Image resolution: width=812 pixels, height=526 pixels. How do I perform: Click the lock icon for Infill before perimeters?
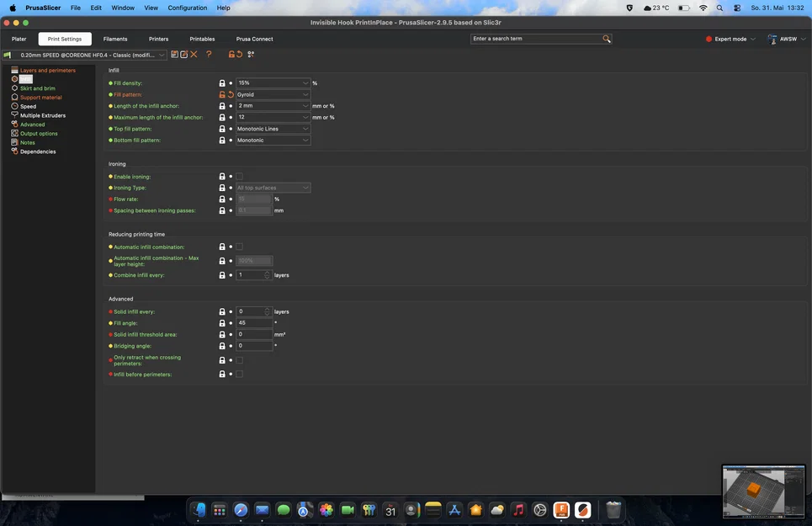222,374
